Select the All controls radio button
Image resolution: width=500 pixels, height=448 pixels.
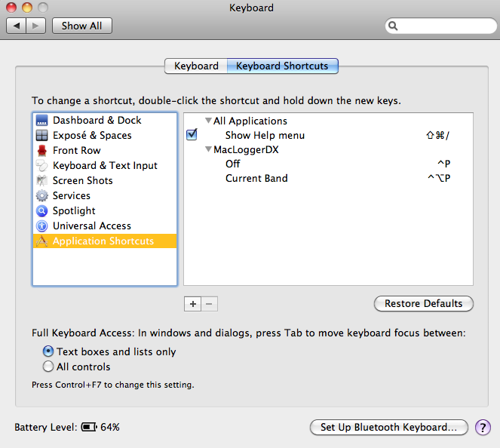coord(48,367)
